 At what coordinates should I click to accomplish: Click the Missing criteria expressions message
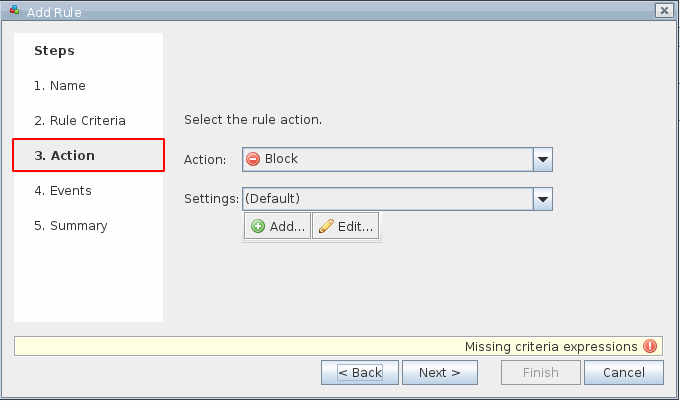click(x=550, y=346)
